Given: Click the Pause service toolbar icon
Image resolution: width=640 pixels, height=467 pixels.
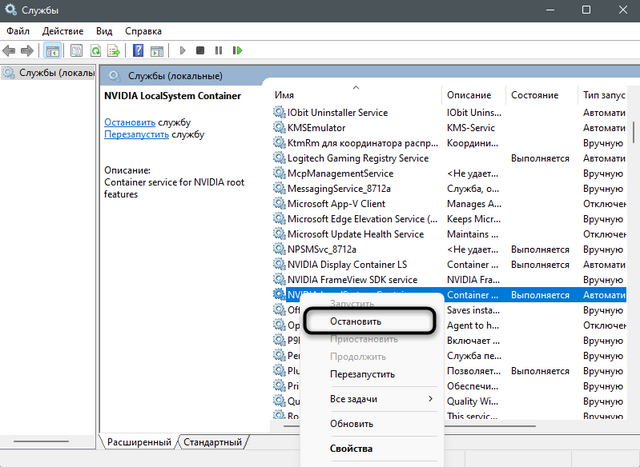Looking at the screenshot, I should click(x=219, y=51).
